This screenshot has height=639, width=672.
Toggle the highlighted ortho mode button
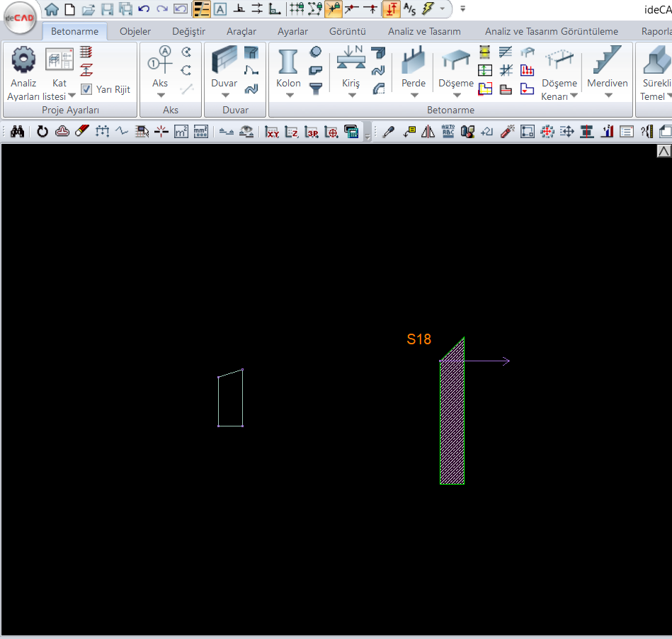[391, 9]
